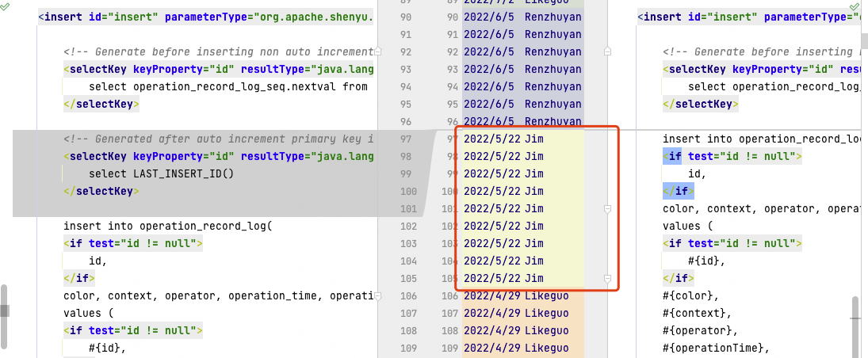Click 'values (' line in right pane
Screen dimensions: 868x358
tap(688, 226)
